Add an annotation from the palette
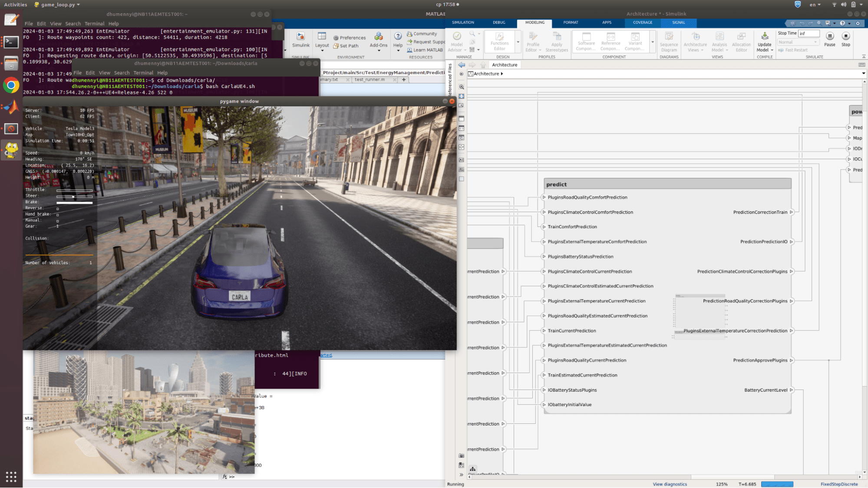The image size is (868, 488). coord(462,160)
